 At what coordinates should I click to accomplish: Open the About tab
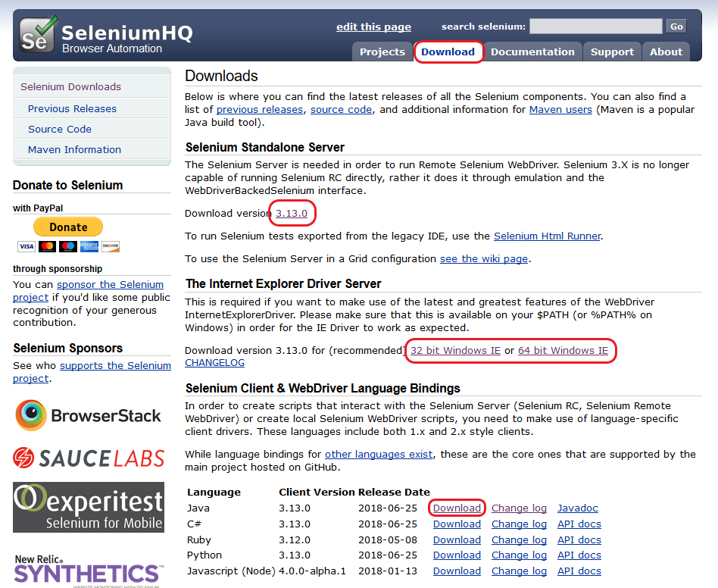click(666, 52)
